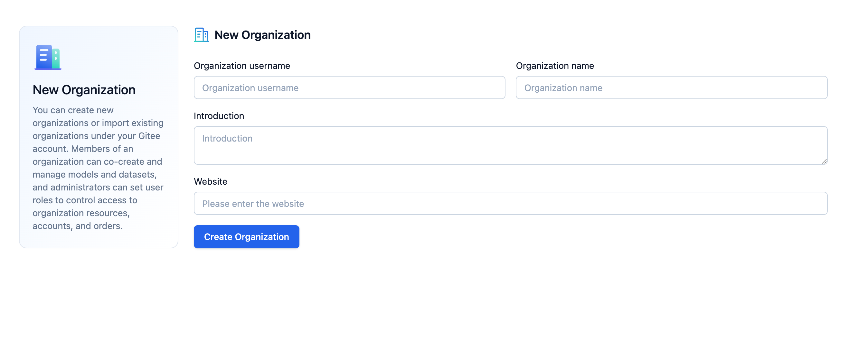Screen dimensions: 868x341
Task: Click the green tower of the card's building icon
Action: (x=56, y=58)
